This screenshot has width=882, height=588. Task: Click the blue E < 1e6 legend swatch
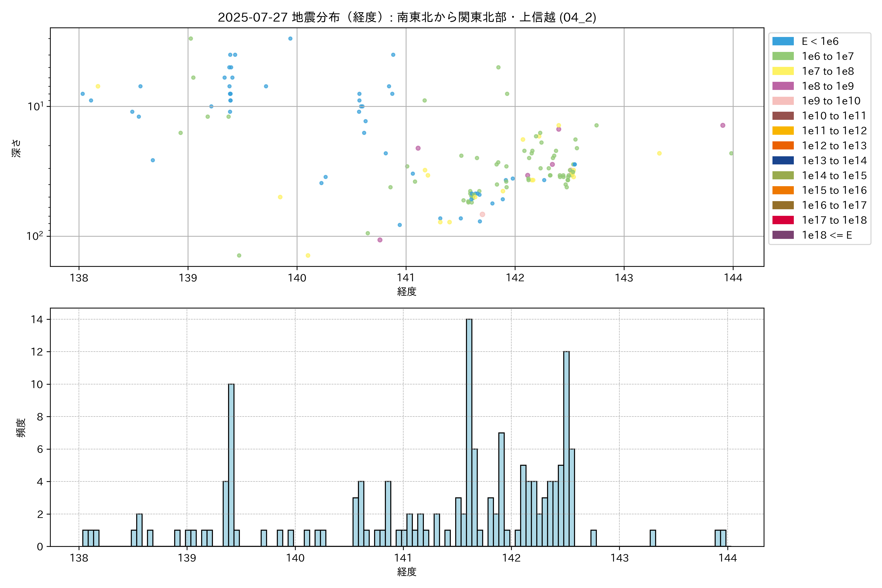(x=783, y=41)
